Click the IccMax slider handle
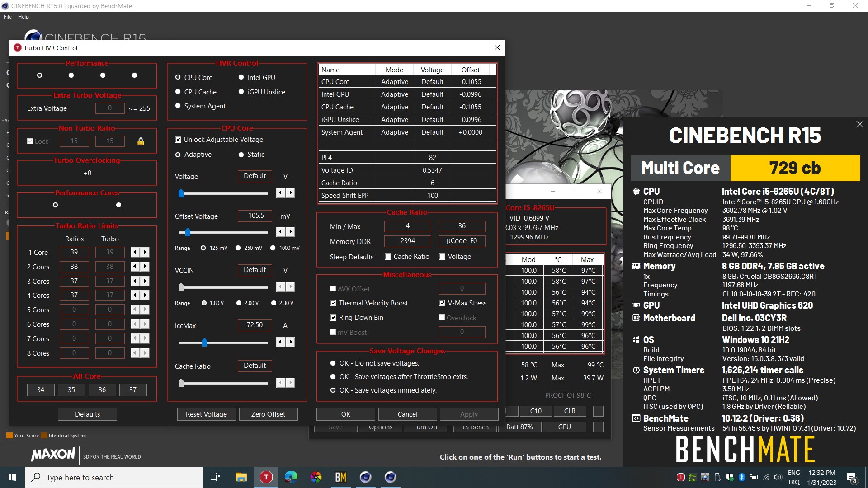Screen dimensions: 868x488 tap(204, 343)
